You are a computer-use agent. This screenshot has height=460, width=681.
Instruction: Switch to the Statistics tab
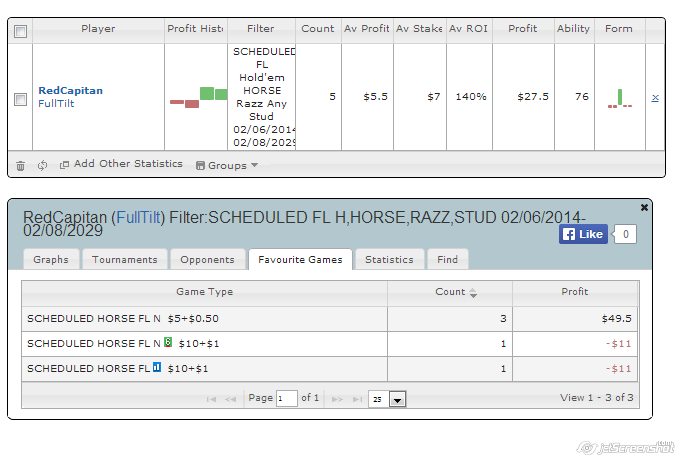[389, 259]
